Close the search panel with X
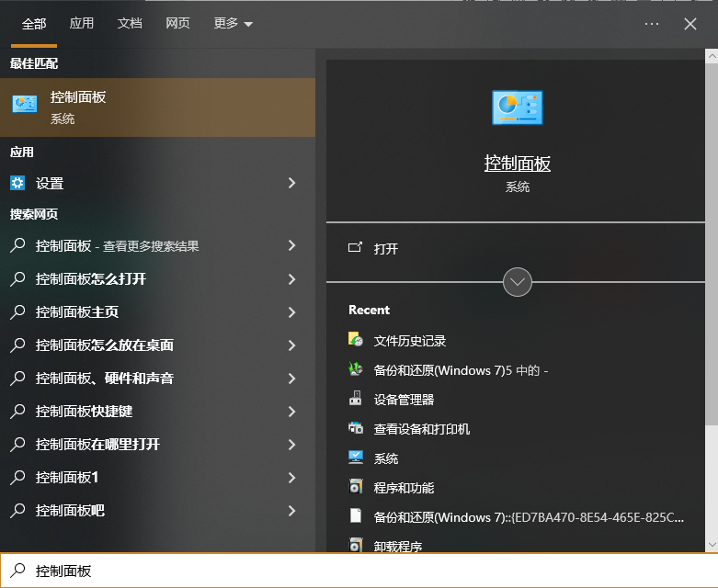 coord(690,24)
